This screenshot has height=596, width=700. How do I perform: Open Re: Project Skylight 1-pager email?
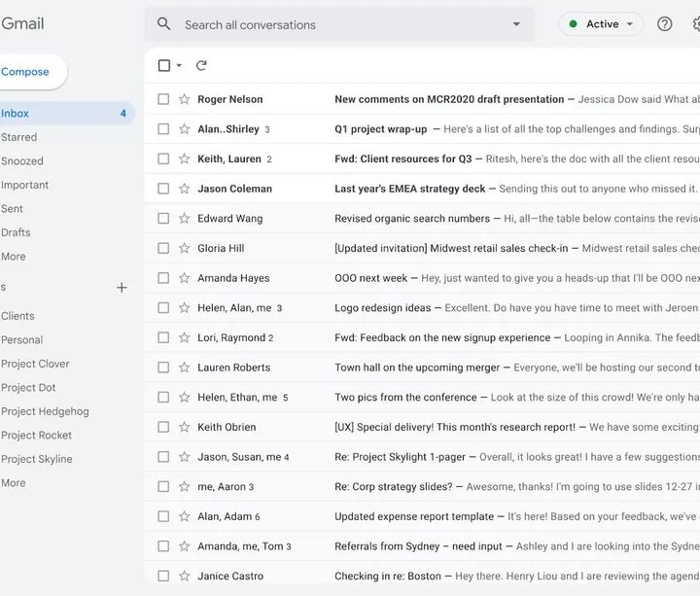[x=422, y=457]
